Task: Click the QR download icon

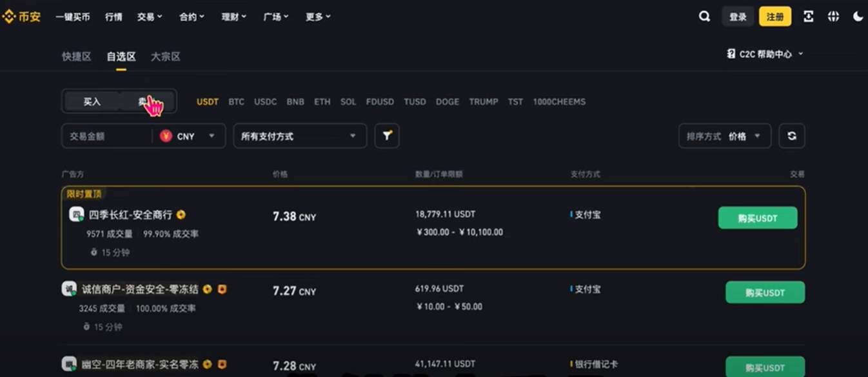Action: pyautogui.click(x=808, y=17)
